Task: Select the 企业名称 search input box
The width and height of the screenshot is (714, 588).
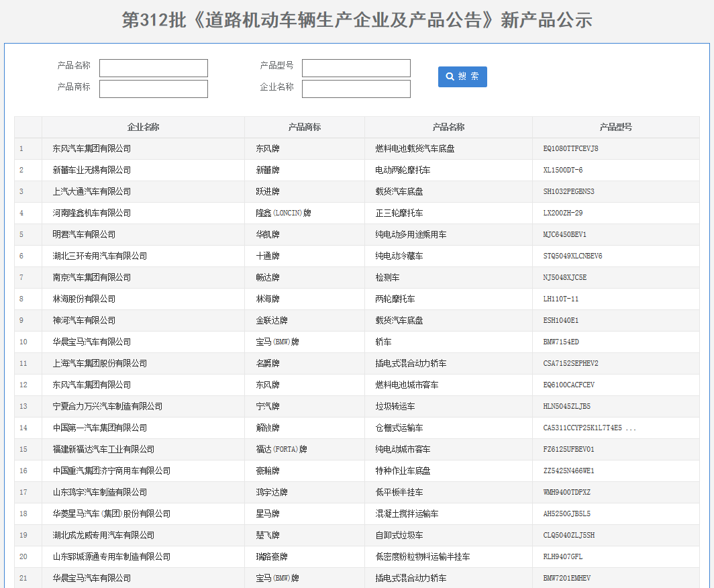Action: [356, 89]
